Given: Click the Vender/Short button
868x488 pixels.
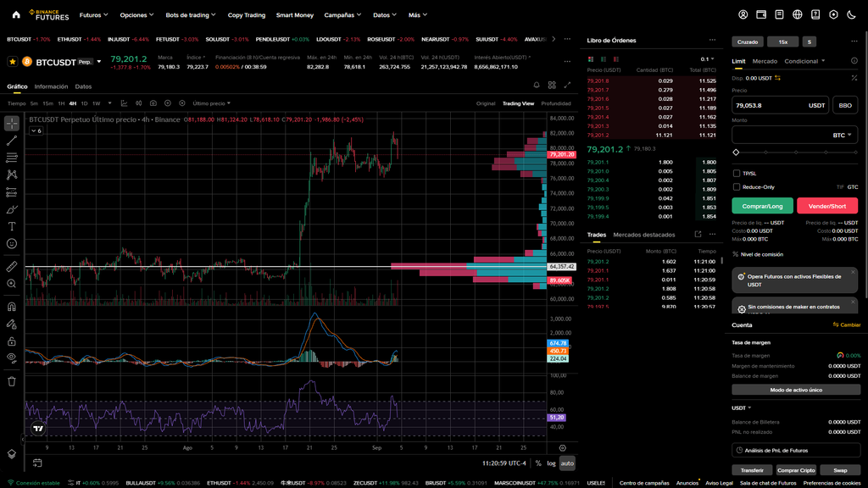Looking at the screenshot, I should pos(827,206).
